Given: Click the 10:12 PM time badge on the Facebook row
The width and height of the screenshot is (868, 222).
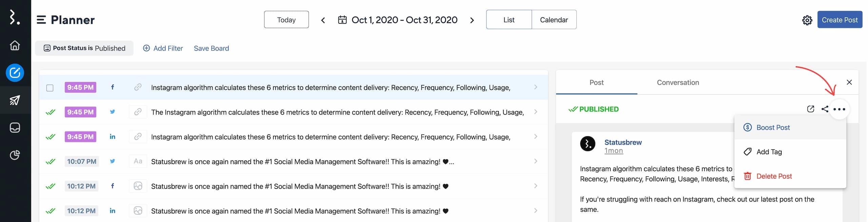Looking at the screenshot, I should [x=81, y=186].
